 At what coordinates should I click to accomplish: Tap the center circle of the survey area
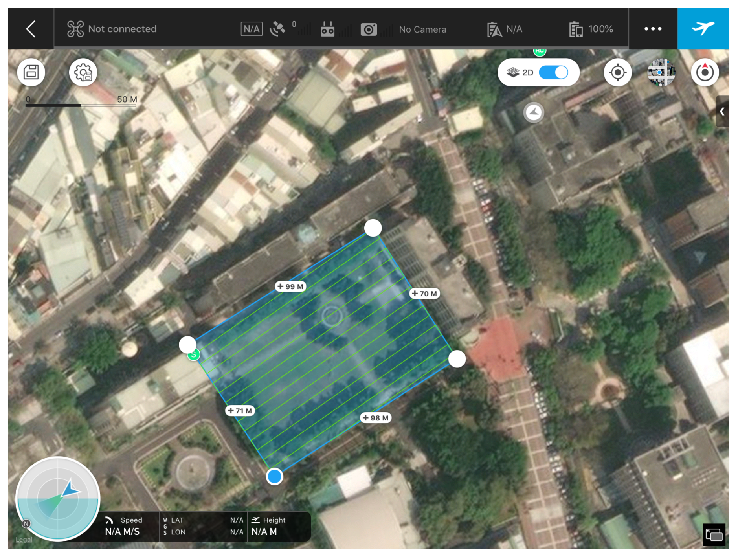[332, 316]
